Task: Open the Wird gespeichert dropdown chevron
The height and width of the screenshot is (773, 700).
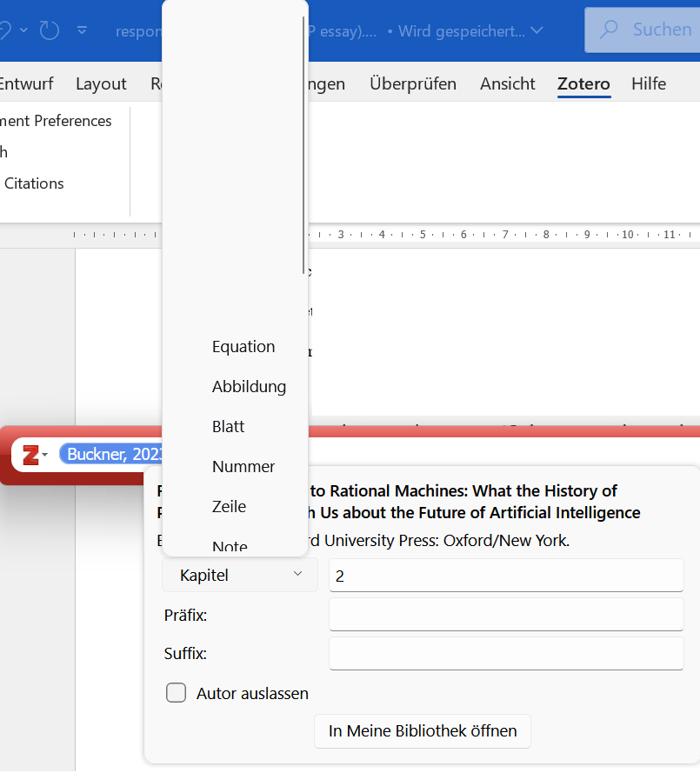Action: 537,30
